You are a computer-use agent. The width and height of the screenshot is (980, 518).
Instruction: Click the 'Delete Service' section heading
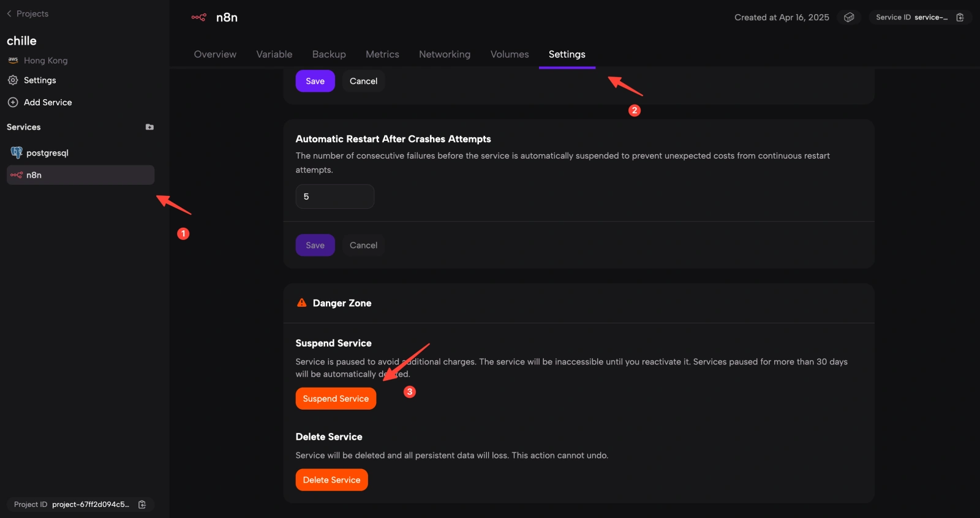pyautogui.click(x=329, y=437)
